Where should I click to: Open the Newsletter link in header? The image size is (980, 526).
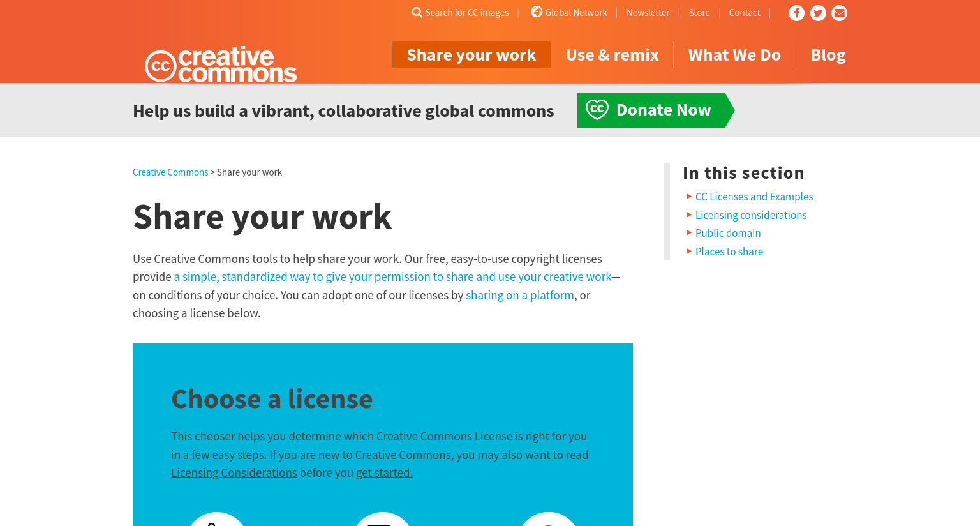click(x=648, y=13)
